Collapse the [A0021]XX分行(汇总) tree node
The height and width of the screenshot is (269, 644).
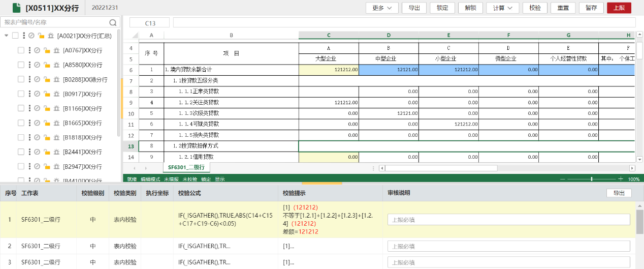pyautogui.click(x=6, y=36)
